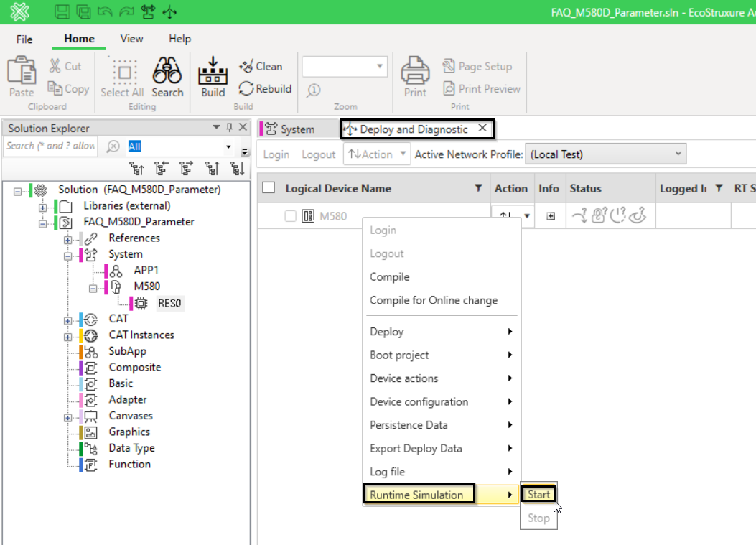Pin the Solution Explorer panel

pyautogui.click(x=230, y=127)
